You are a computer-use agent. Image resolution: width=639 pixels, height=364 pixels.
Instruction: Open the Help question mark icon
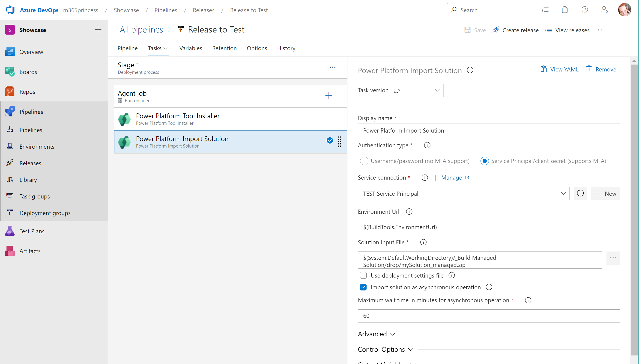585,10
